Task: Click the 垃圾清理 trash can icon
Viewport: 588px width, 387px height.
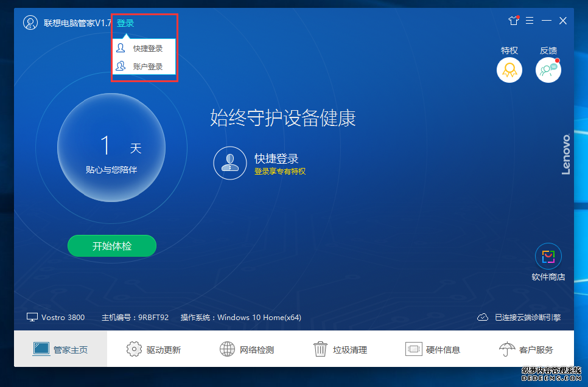Action: coord(320,349)
